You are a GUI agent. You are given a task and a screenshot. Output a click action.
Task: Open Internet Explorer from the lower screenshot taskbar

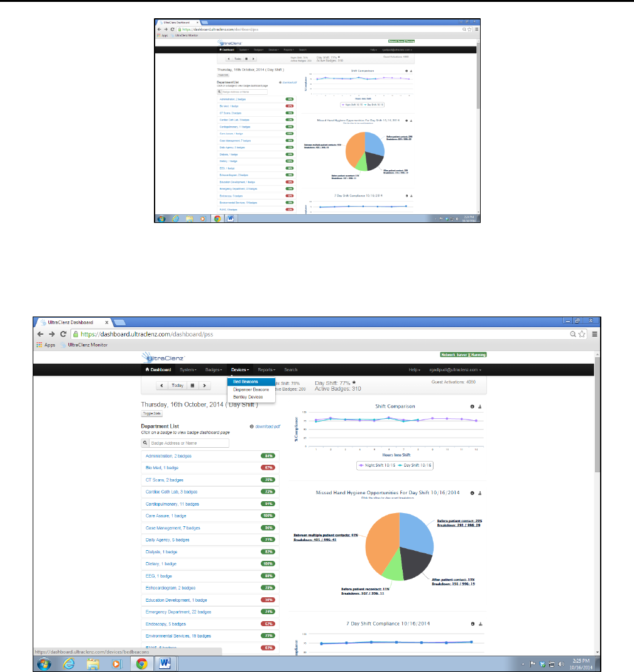coord(68,664)
